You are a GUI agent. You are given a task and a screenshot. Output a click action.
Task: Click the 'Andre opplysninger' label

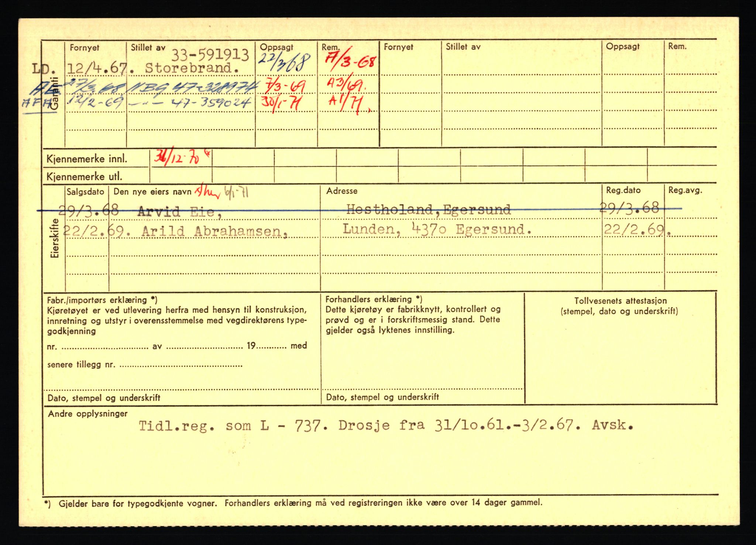[87, 414]
